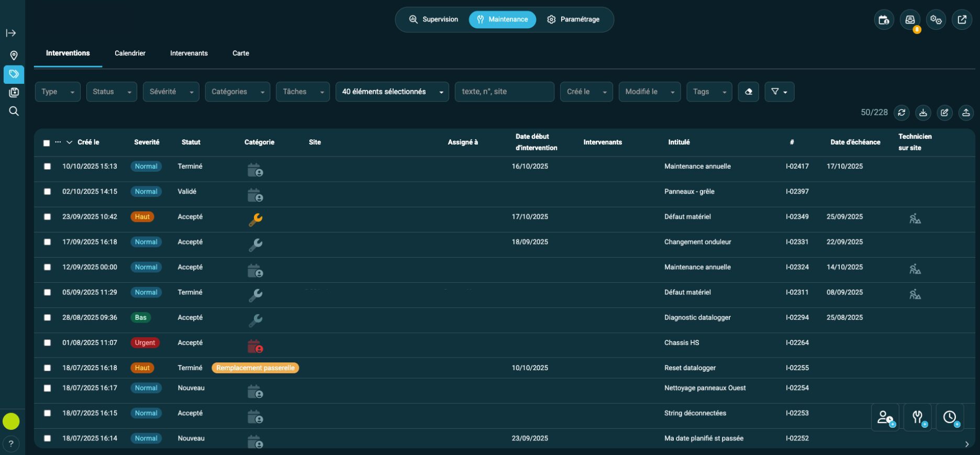Screen dimensions: 980x455
Task: Click the eraser clear-filters icon
Action: click(x=748, y=92)
